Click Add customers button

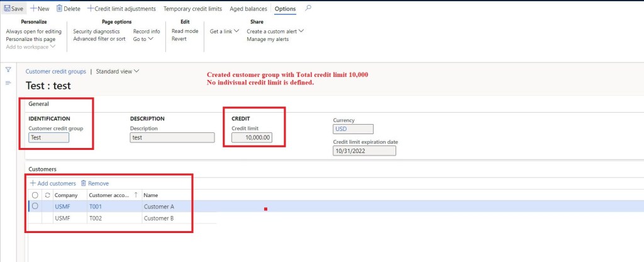tap(53, 183)
